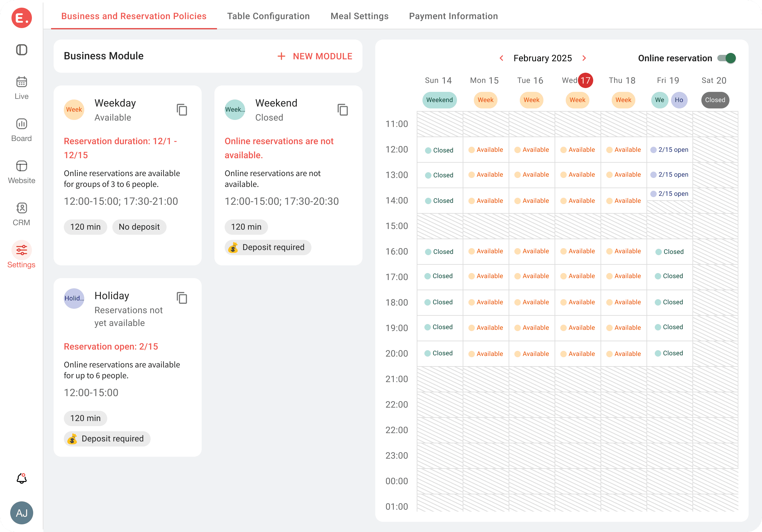Switch to the Payment Information tab
The width and height of the screenshot is (762, 532).
pos(453,16)
